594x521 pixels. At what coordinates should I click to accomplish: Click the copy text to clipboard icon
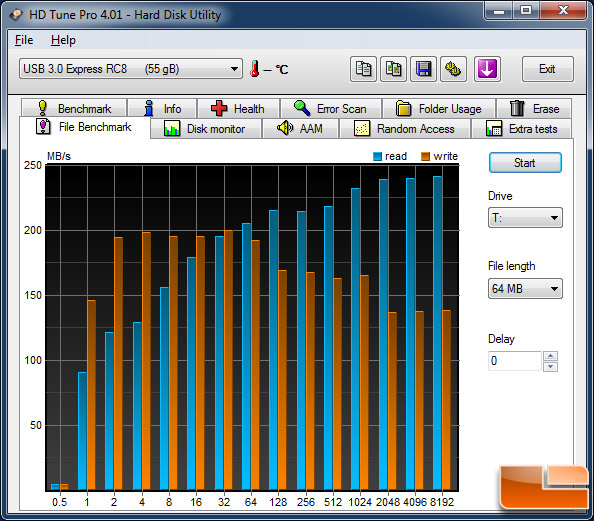[363, 69]
